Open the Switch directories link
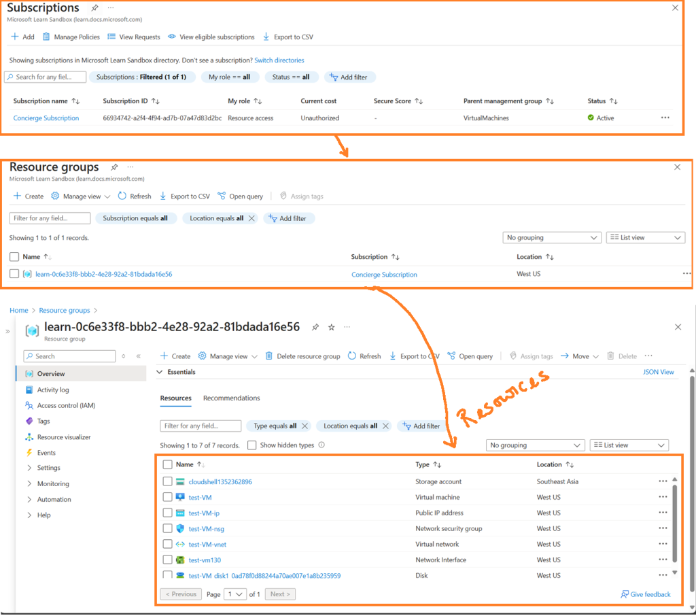The width and height of the screenshot is (696, 616). pyautogui.click(x=279, y=60)
